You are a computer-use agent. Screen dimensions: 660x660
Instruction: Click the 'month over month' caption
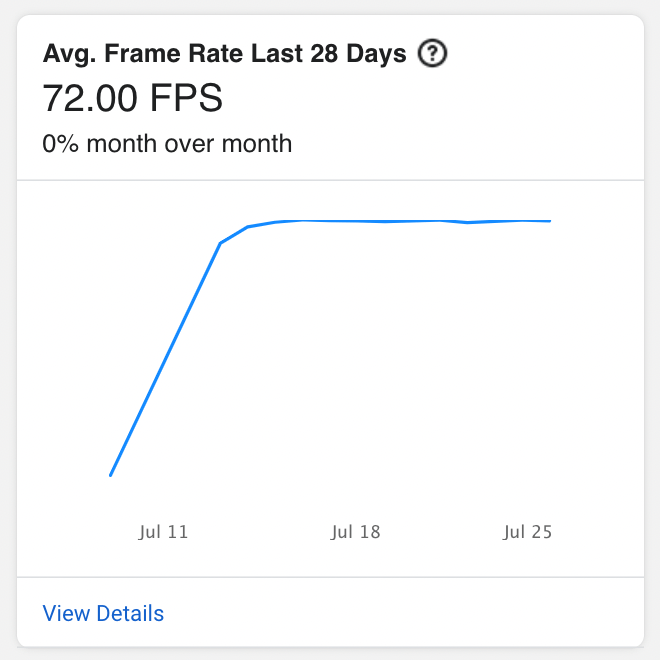click(x=189, y=144)
